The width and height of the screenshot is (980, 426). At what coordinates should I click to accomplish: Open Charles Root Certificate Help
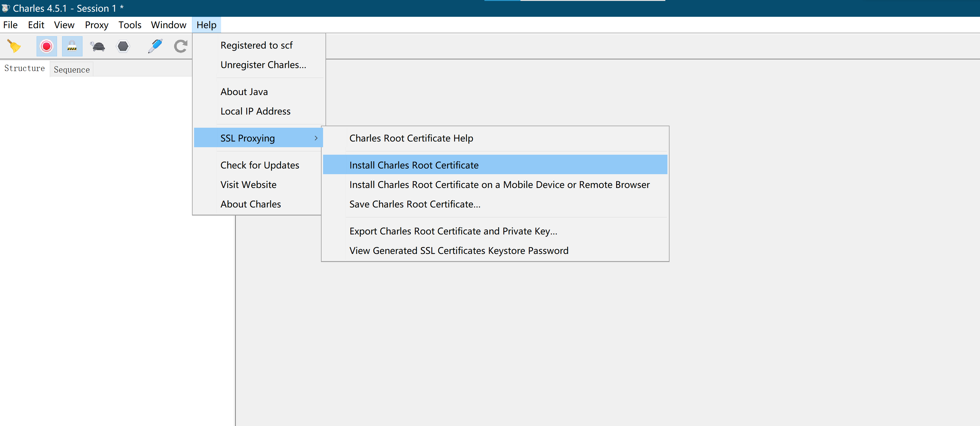[x=411, y=138]
